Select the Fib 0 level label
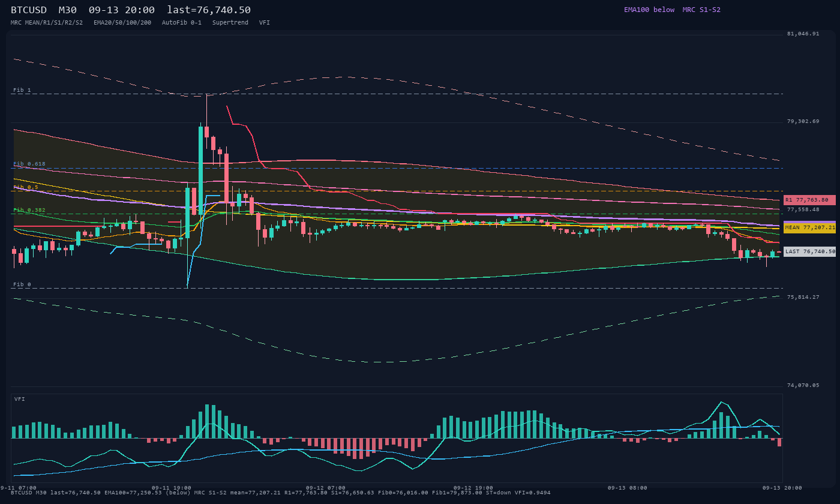 [22, 284]
